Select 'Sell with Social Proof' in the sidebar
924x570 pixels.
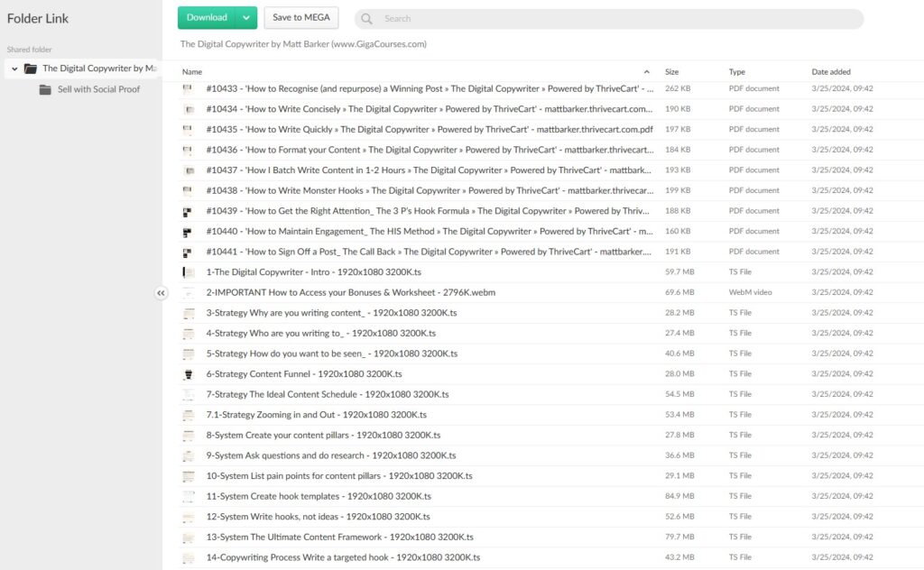(x=99, y=89)
